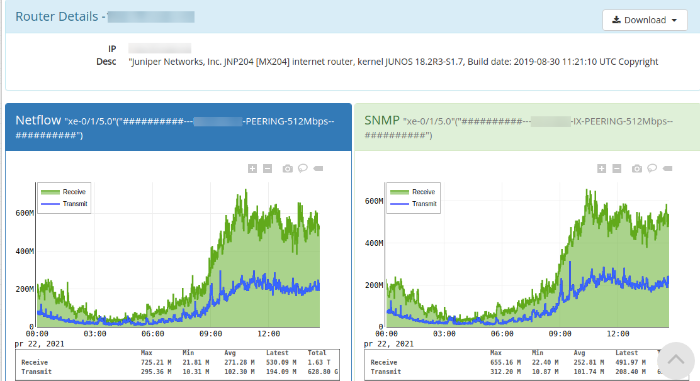Zoom in on the Netflow chart
The image size is (700, 381).
pyautogui.click(x=252, y=168)
